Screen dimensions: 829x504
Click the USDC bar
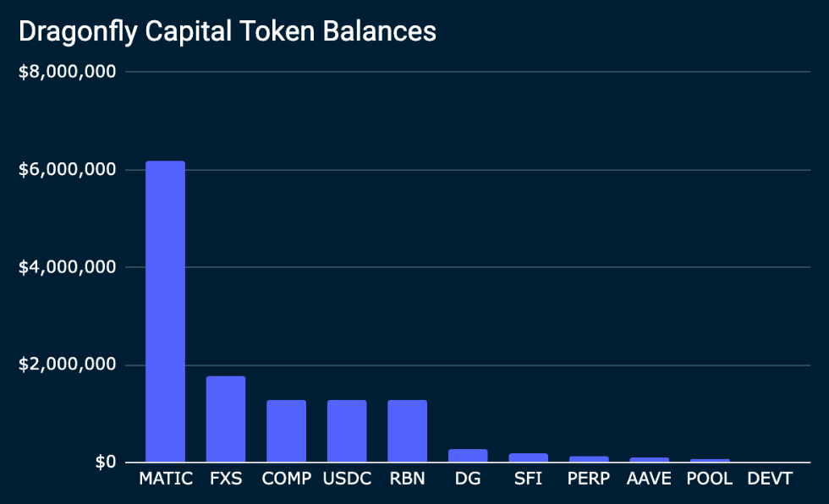tap(347, 431)
